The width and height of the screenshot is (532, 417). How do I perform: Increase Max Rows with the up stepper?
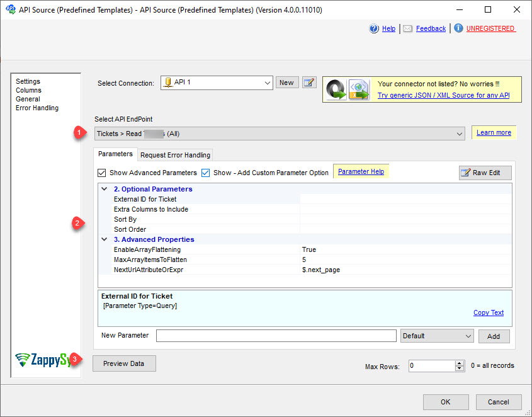(x=458, y=362)
